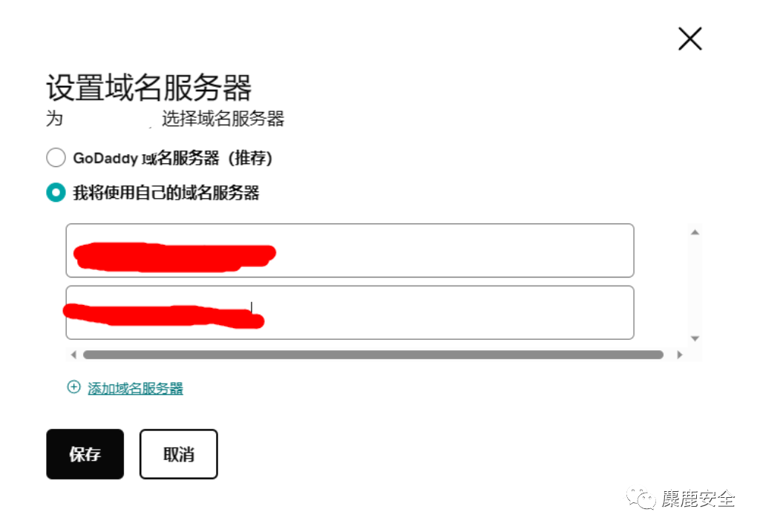
Task: Click the vertical scrollbar up arrow
Action: click(695, 232)
